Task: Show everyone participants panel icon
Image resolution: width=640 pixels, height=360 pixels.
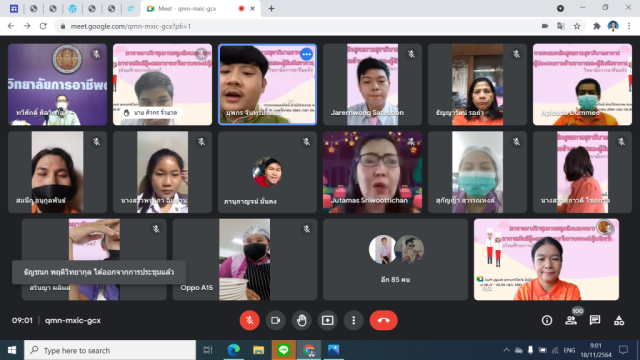Action: 571,320
